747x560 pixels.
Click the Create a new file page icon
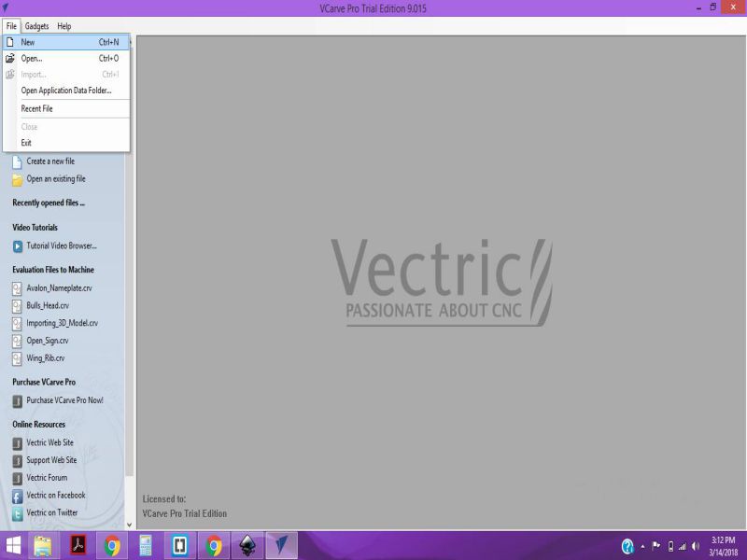[x=17, y=161]
